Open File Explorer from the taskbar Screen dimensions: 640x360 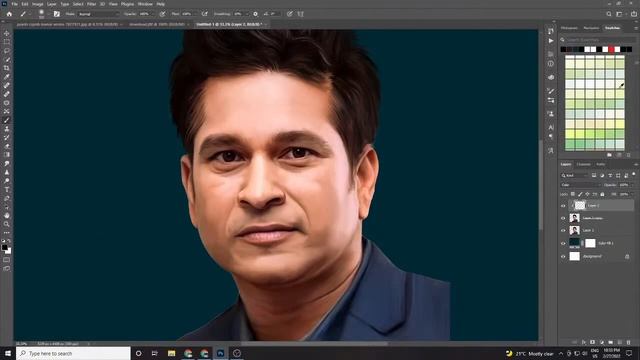pos(171,353)
